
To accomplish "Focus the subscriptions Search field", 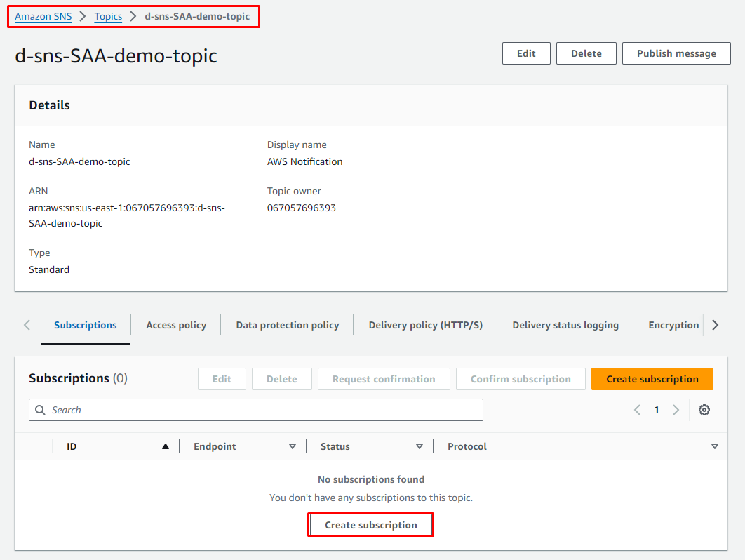I will tap(256, 410).
